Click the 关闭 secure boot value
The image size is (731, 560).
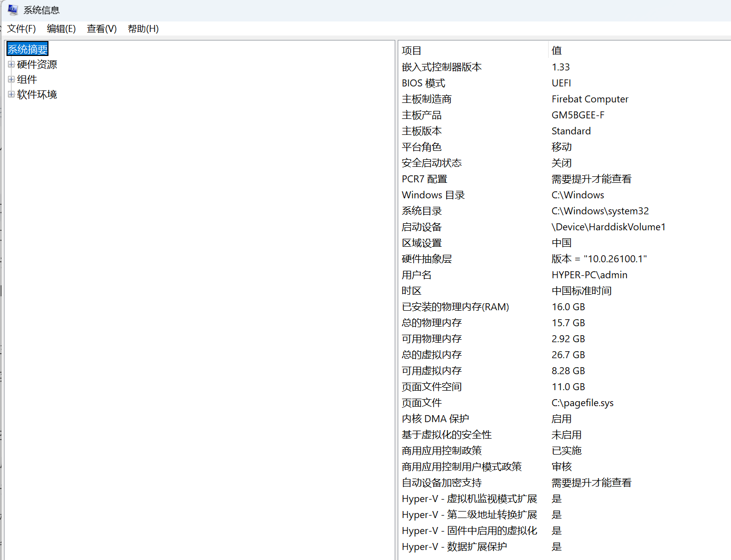pos(562,163)
